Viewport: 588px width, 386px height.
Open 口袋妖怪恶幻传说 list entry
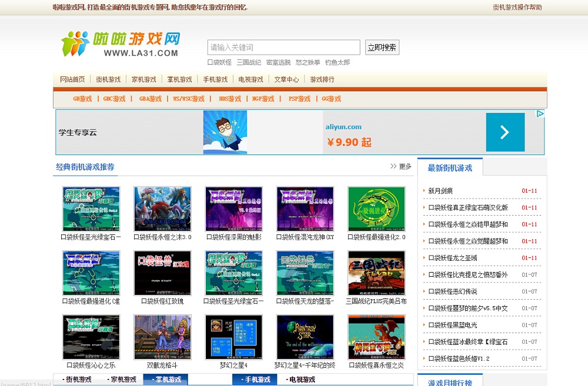click(x=453, y=291)
